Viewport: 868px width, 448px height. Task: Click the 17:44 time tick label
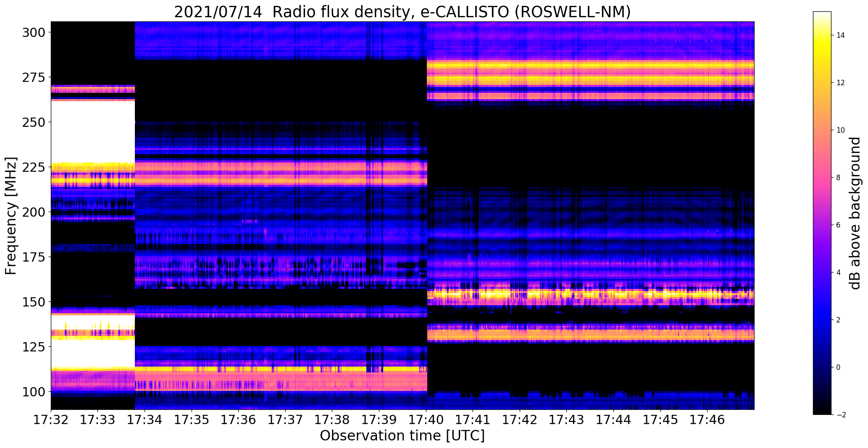tap(614, 419)
